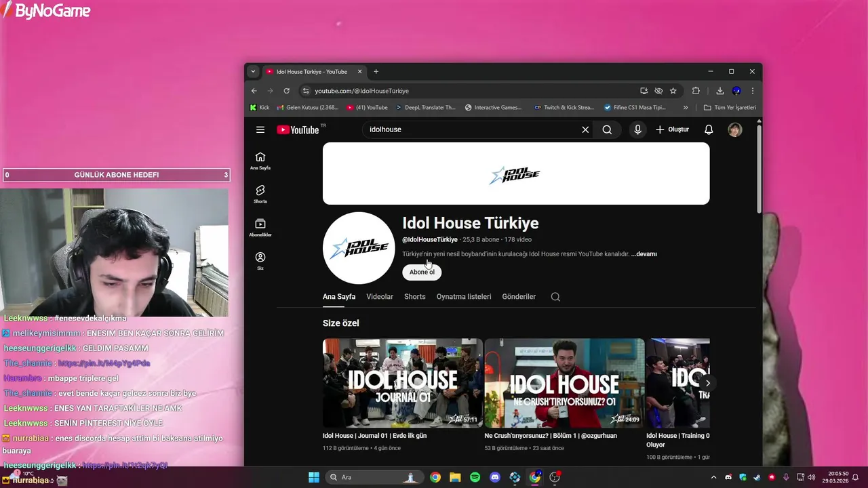Click the @IdolHouseTürkiye handle text

click(x=430, y=240)
